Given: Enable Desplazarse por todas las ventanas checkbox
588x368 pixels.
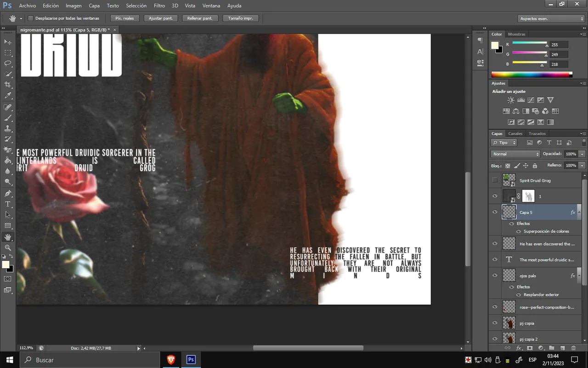Looking at the screenshot, I should coord(31,18).
